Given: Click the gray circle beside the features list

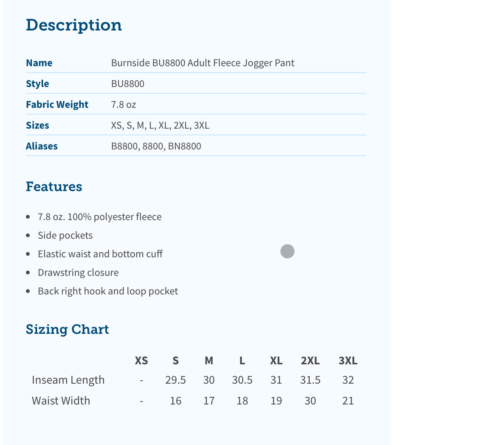Looking at the screenshot, I should 287,251.
